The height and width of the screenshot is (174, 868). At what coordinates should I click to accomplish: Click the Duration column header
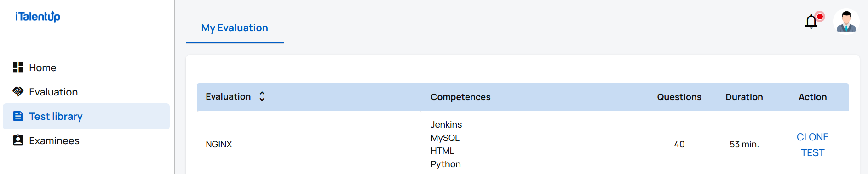(744, 97)
